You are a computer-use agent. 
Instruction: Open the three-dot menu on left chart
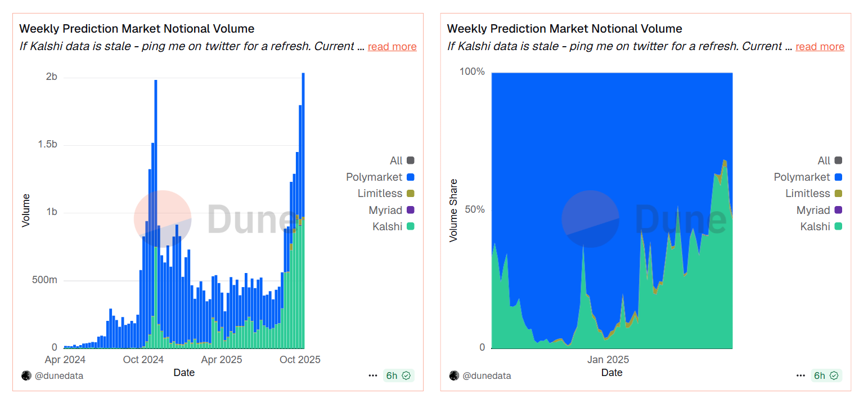(373, 375)
